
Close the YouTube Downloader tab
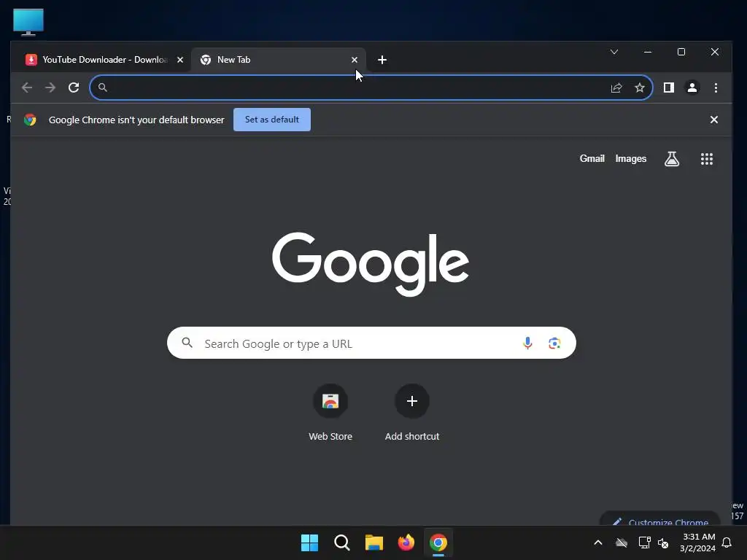click(180, 60)
